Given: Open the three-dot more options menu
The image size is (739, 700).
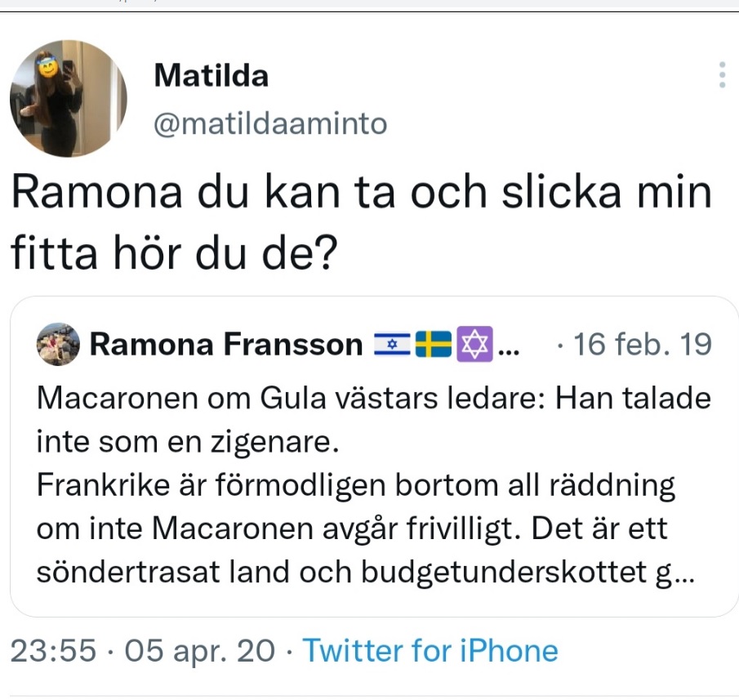Looking at the screenshot, I should click(722, 75).
